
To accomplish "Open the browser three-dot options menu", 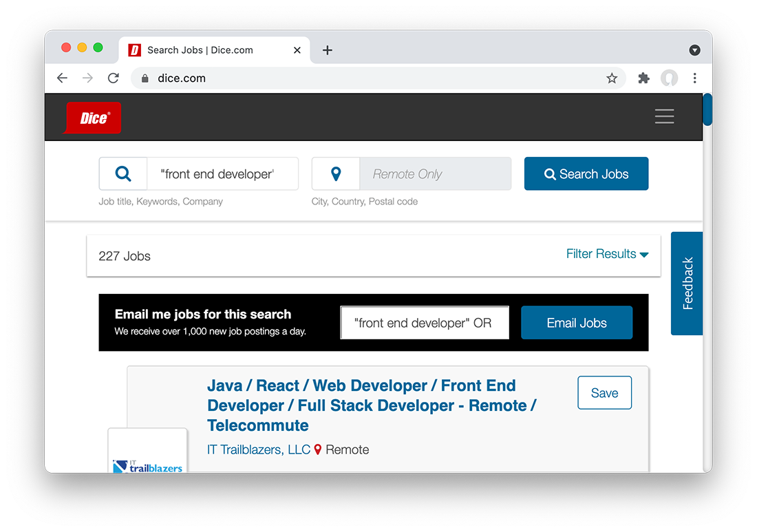I will tap(695, 78).
